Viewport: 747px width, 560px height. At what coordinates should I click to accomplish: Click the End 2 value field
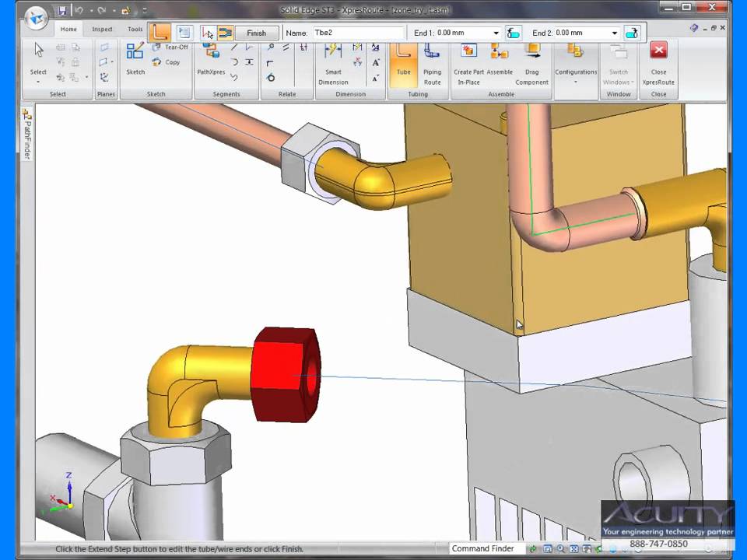(x=588, y=33)
